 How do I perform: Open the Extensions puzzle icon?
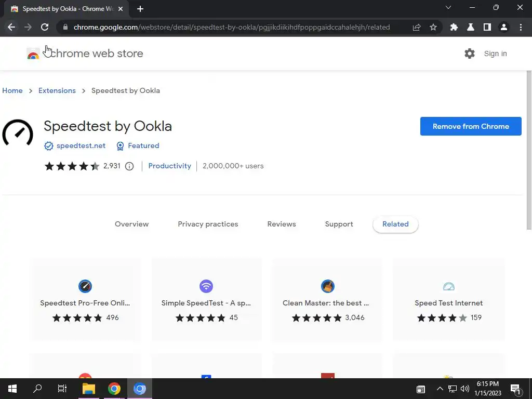tap(454, 27)
